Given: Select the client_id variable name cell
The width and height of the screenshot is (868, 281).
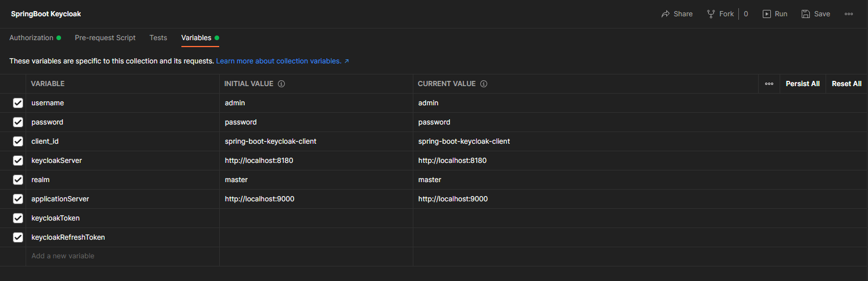Looking at the screenshot, I should 123,141.
